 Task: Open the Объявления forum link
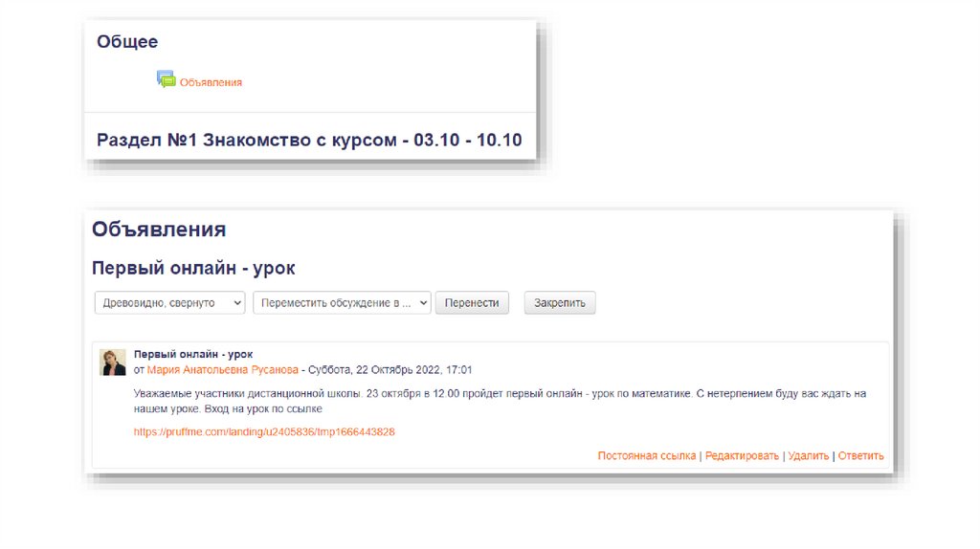click(x=211, y=82)
